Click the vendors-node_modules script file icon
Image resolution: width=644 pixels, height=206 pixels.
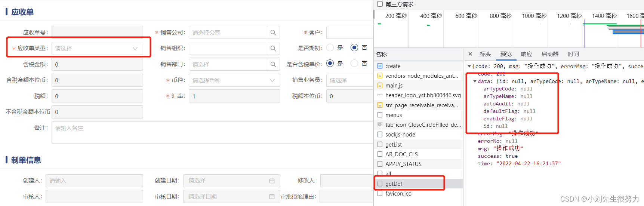(380, 76)
